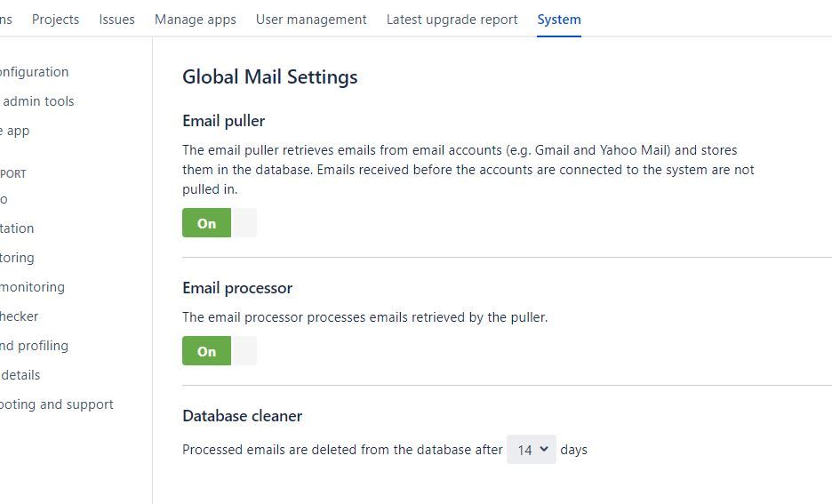Select the sidebar link ending in toring
The height and width of the screenshot is (504, 832).
coord(17,258)
